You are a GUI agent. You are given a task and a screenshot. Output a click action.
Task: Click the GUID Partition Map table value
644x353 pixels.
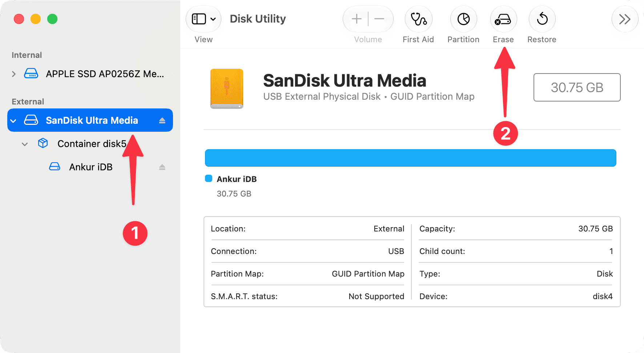[x=368, y=274]
